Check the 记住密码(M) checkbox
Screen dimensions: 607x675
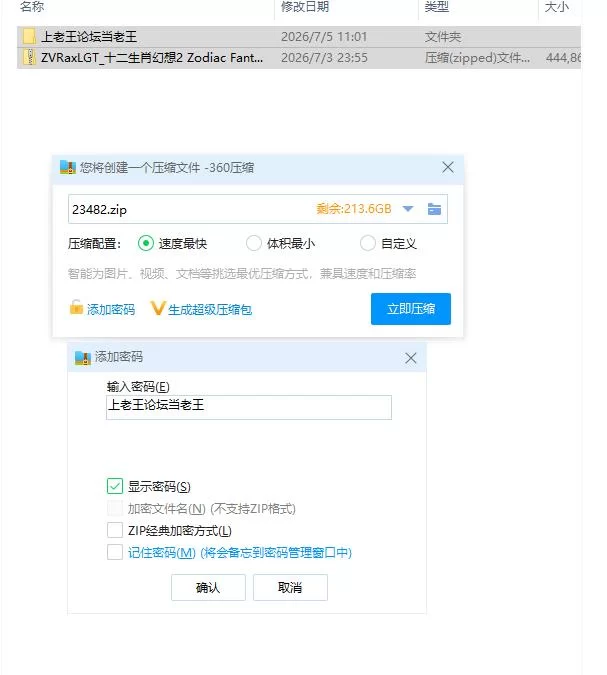(x=115, y=552)
